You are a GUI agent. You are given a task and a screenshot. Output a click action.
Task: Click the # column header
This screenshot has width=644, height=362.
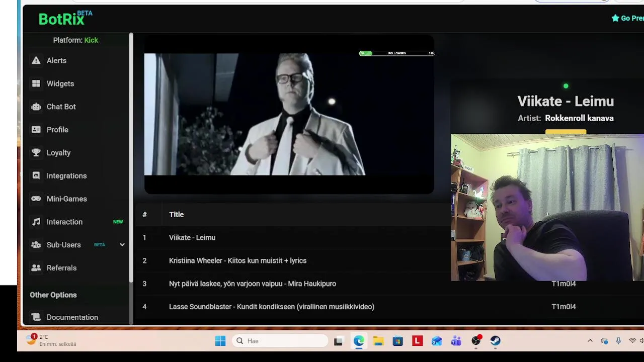click(x=144, y=214)
